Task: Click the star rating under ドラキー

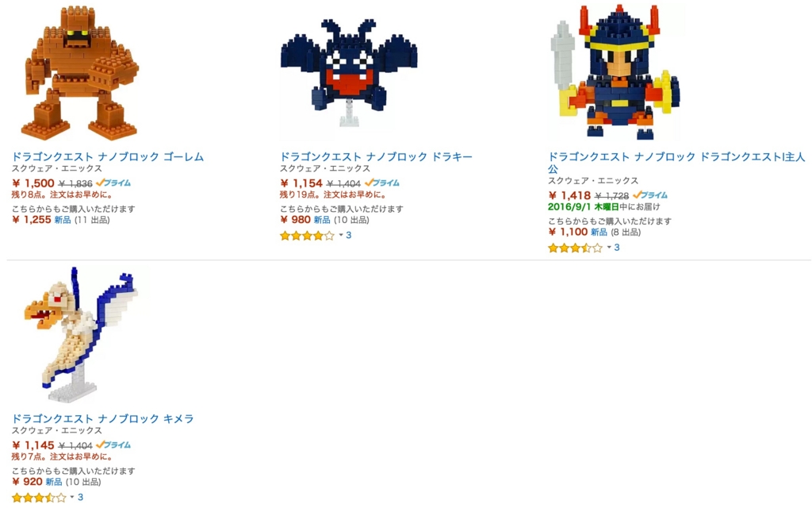Action: 307,236
